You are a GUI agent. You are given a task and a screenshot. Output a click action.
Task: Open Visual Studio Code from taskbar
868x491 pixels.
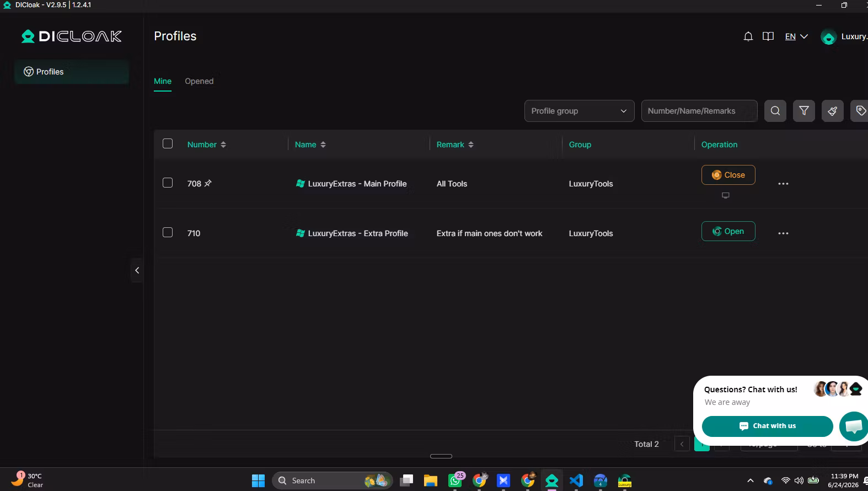click(576, 481)
